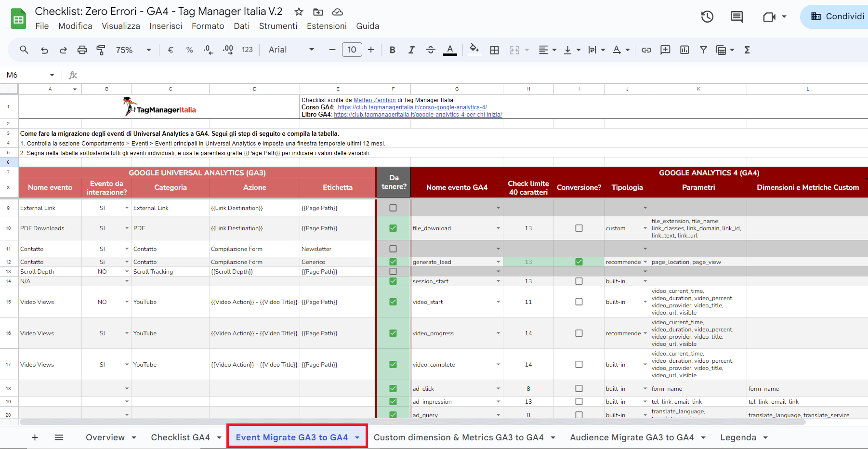Viewport: 868px width, 449px height.
Task: Open name box dropdown for M6
Action: point(52,75)
